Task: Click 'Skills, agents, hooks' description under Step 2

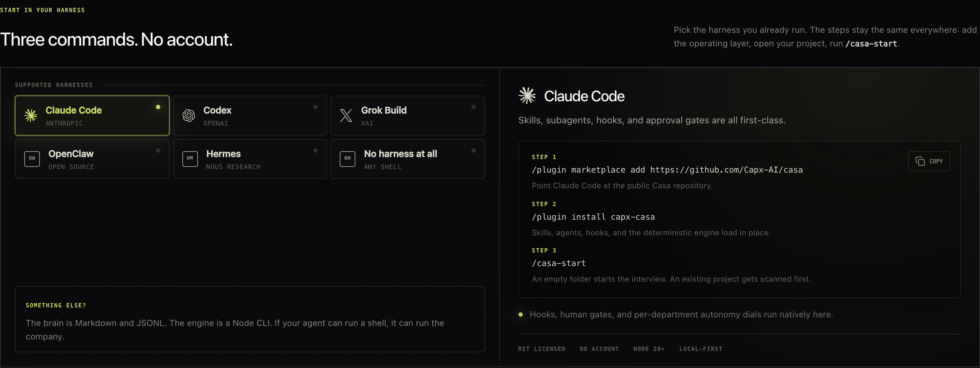Action: point(651,233)
